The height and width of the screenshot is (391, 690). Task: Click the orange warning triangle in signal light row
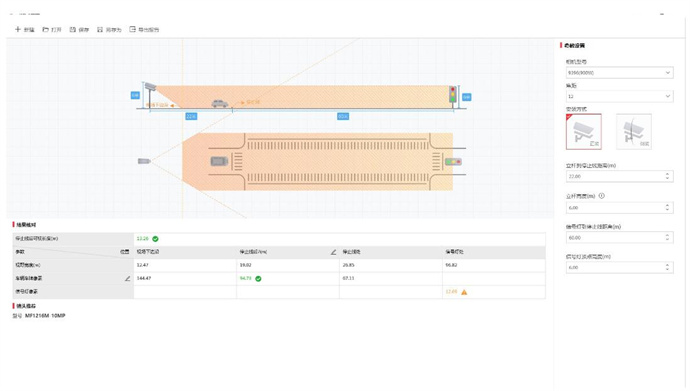(x=464, y=292)
